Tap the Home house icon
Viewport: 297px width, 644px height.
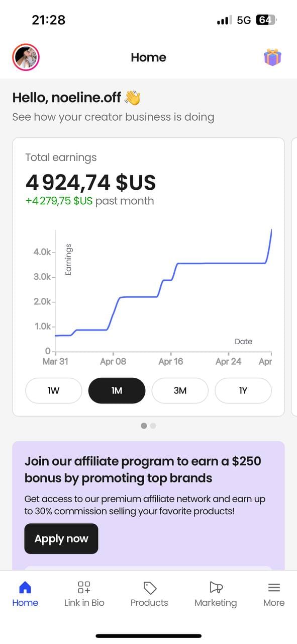tap(25, 587)
